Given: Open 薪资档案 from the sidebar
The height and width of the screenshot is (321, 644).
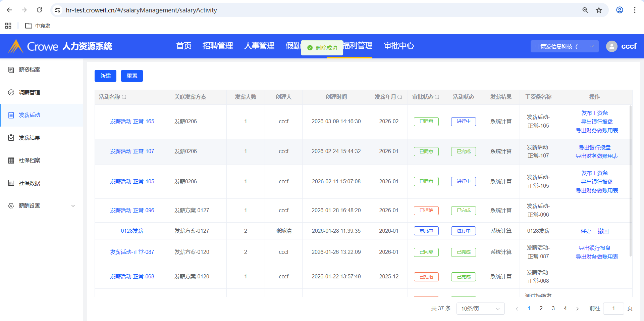Looking at the screenshot, I should click(30, 70).
